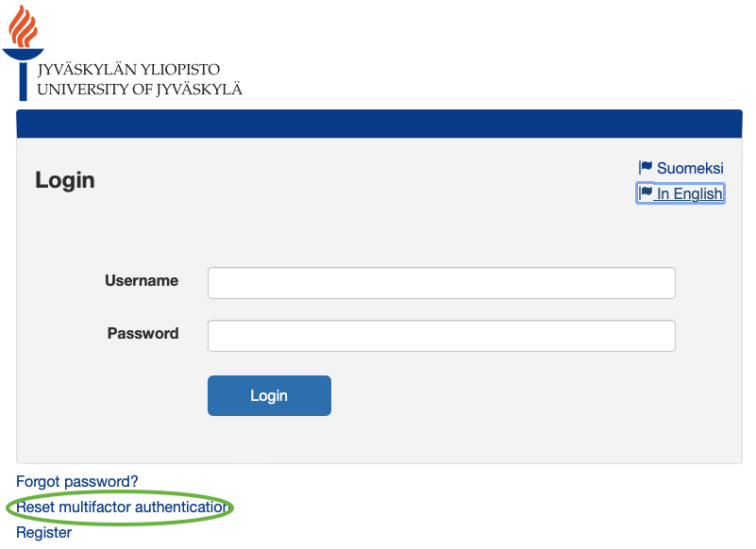Click the orange flame torch logo
756x549 pixels.
pyautogui.click(x=23, y=26)
